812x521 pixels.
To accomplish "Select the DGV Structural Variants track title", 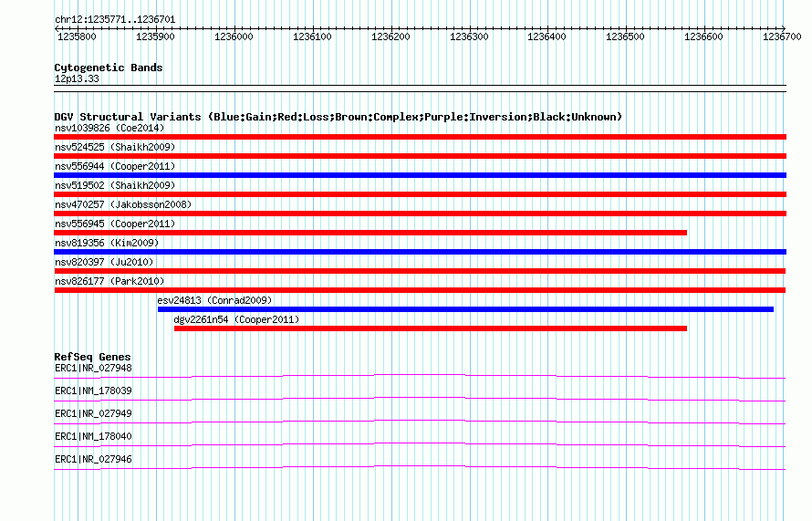I will (338, 117).
